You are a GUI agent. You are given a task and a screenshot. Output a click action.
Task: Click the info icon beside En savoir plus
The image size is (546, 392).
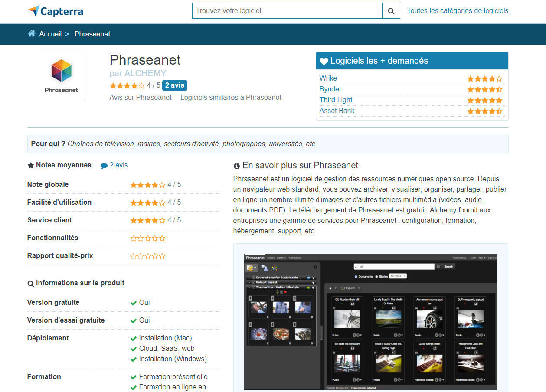pos(237,166)
